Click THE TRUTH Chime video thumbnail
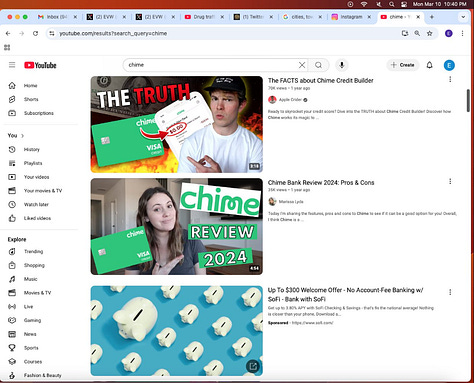 [177, 124]
